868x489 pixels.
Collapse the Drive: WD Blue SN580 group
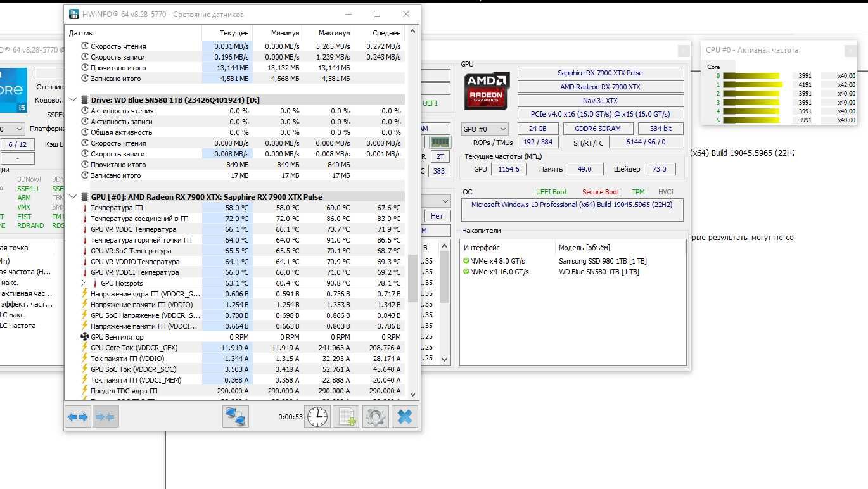click(73, 100)
